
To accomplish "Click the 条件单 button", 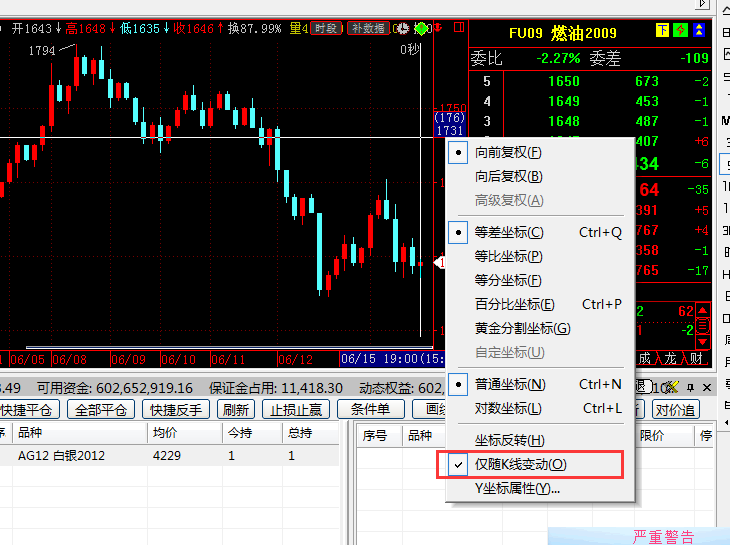I will tap(371, 410).
